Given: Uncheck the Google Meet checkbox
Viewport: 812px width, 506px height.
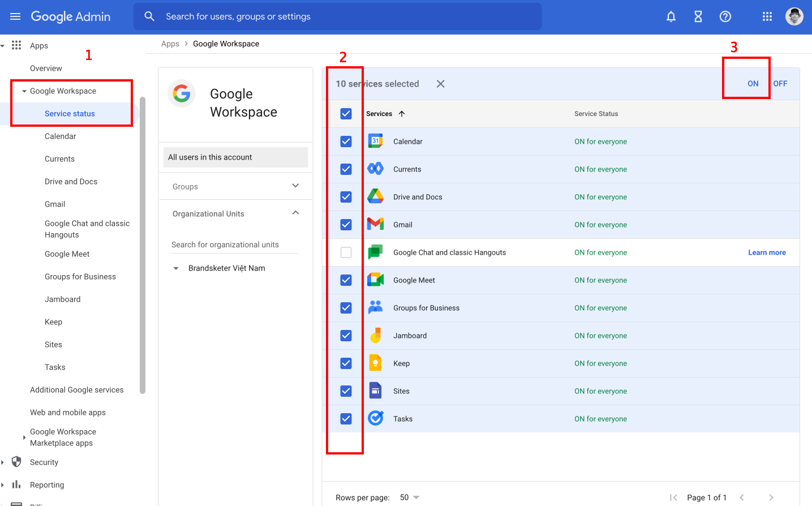Looking at the screenshot, I should coord(346,280).
